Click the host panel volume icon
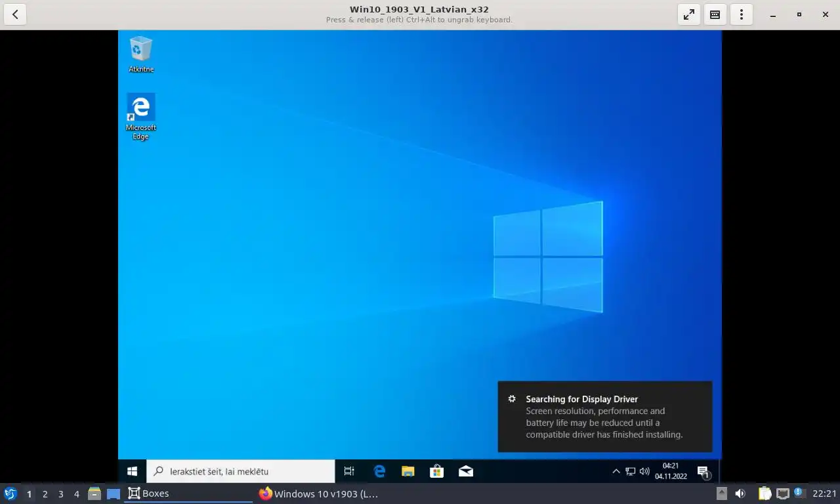 tap(740, 493)
